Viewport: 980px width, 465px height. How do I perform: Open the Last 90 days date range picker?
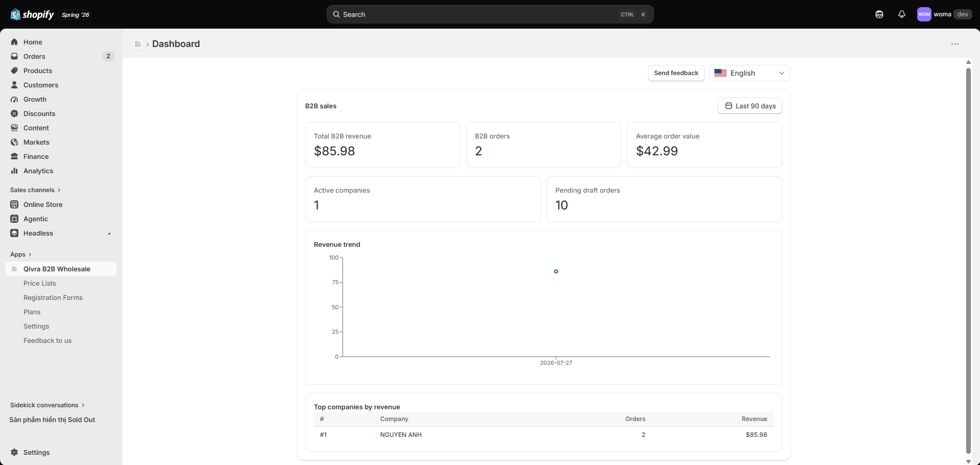pos(750,106)
